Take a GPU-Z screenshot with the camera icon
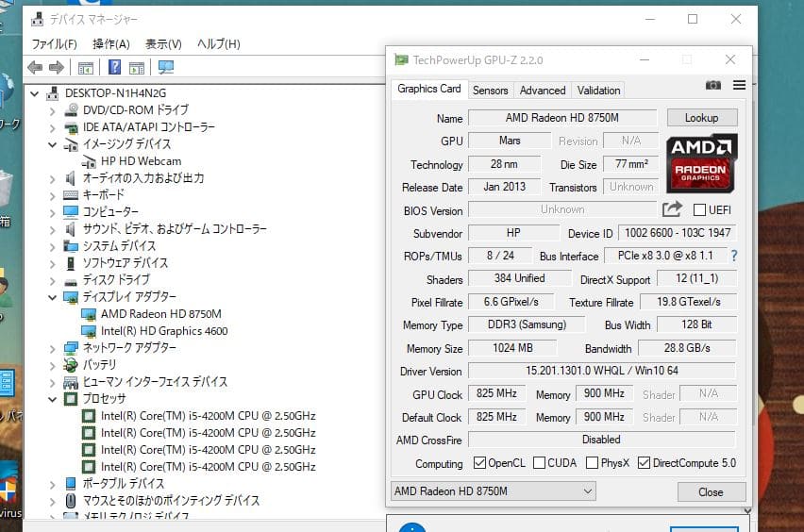The height and width of the screenshot is (532, 804). click(713, 85)
